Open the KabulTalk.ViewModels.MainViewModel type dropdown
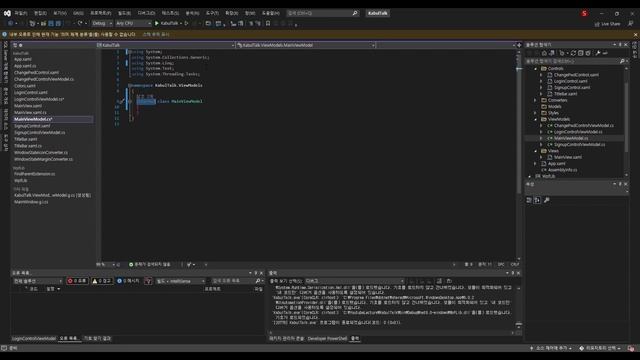Screen dimensions: 640x360 point(305,45)
